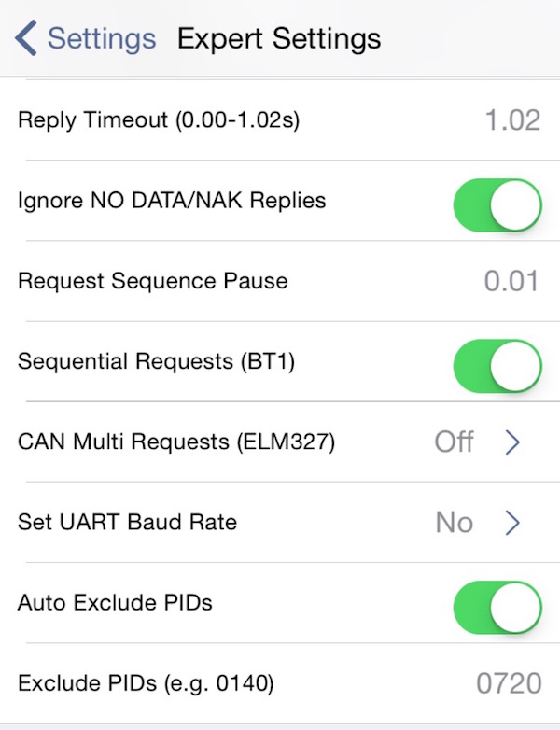Edit the Exclude PIDs field 0720
Viewport: 560px width, 730px height.
point(509,683)
